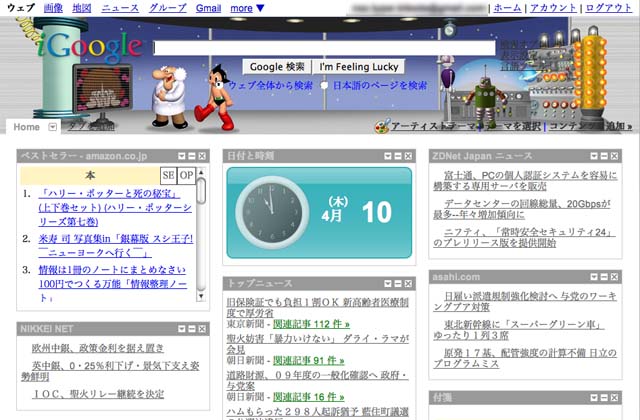Minimize the 付箋 gadget
Screen dimensions: 640x420
click(x=604, y=398)
